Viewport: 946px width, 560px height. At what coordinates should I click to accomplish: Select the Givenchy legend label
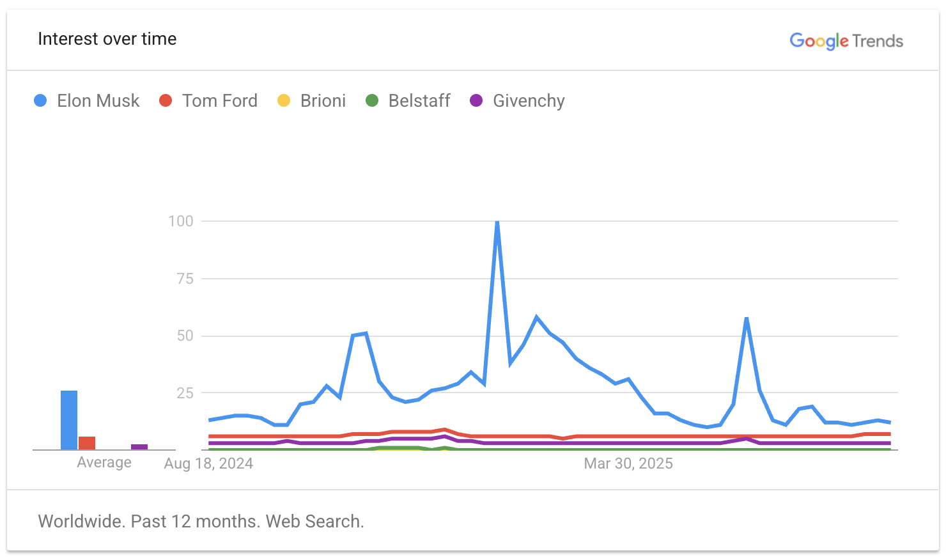[529, 101]
